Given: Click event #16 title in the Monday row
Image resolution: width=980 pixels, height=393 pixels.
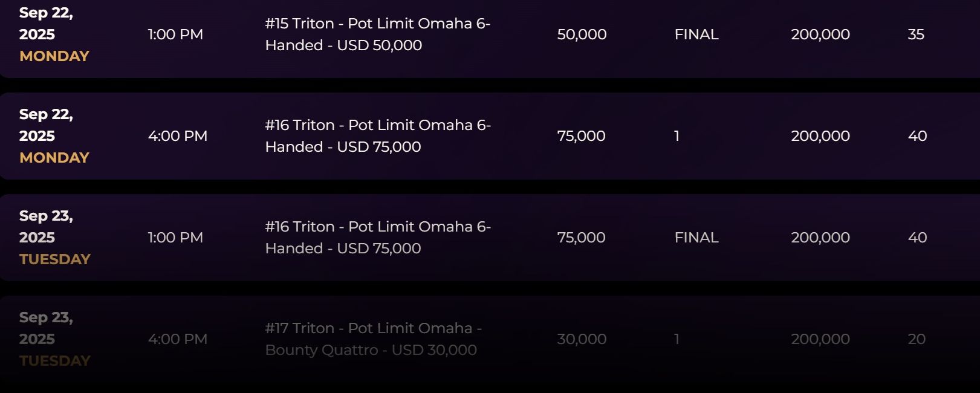Looking at the screenshot, I should coord(377,136).
